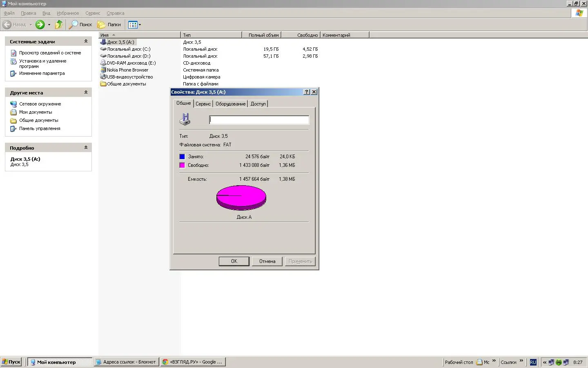Go up one level with the folder-up icon
The height and width of the screenshot is (368, 588).
tap(59, 25)
